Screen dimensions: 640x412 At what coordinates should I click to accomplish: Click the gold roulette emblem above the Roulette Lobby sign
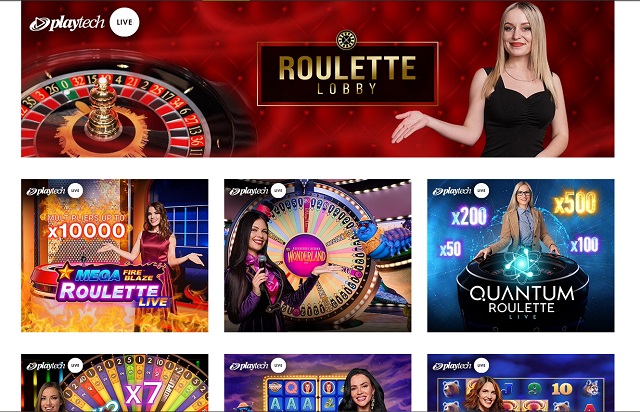click(x=347, y=40)
